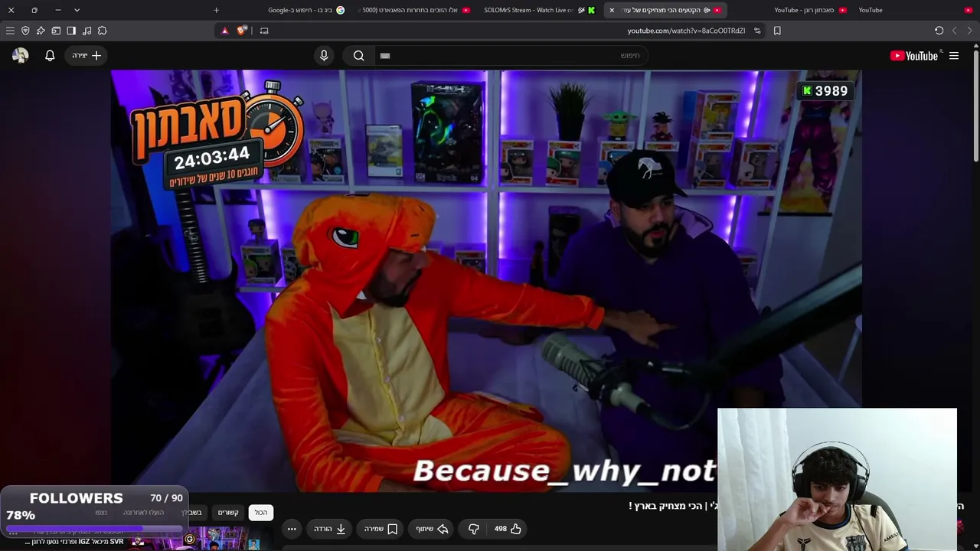Switch to the Google search tab

click(306, 10)
